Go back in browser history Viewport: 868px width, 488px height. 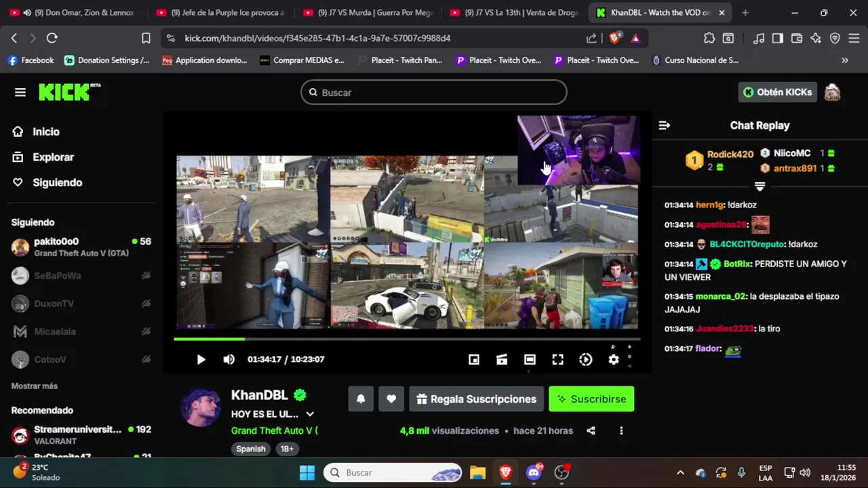pos(14,39)
